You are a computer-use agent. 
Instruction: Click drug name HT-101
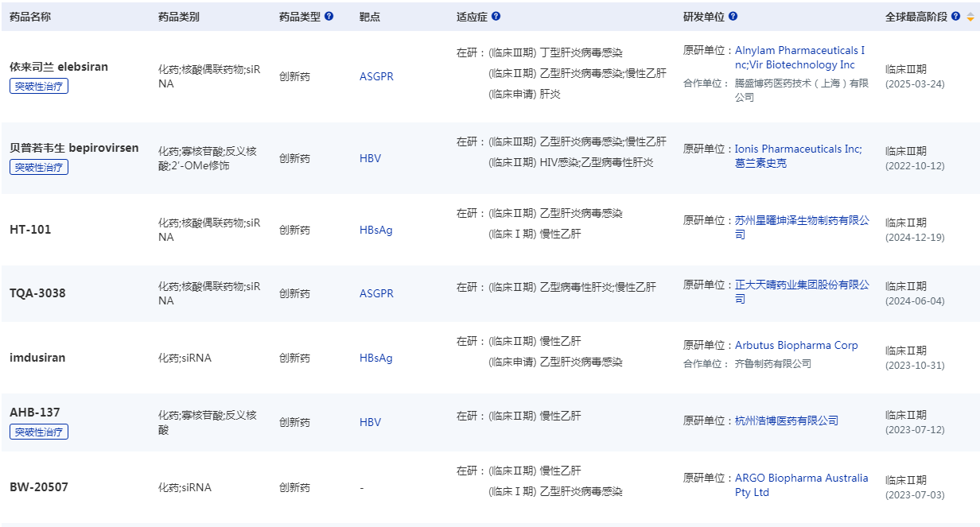(30, 230)
